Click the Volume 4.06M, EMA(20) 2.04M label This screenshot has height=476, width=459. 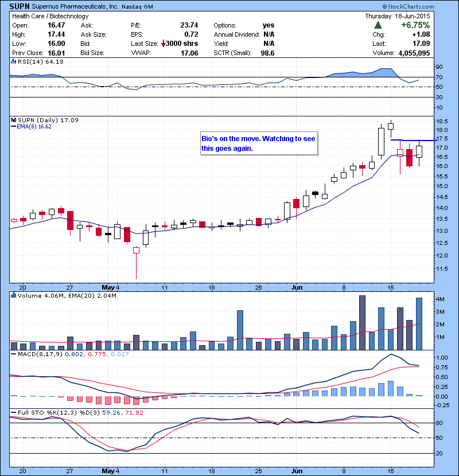point(67,296)
